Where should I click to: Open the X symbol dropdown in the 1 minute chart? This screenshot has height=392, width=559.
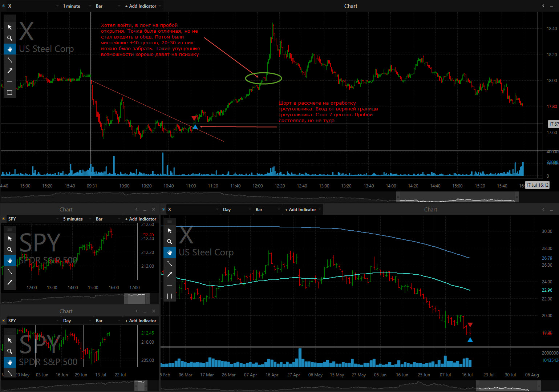click(x=33, y=6)
